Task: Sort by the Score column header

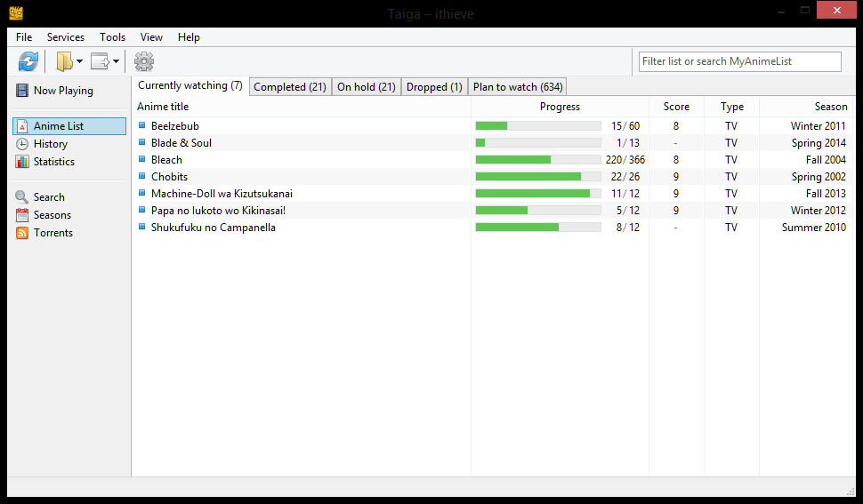Action: tap(676, 107)
